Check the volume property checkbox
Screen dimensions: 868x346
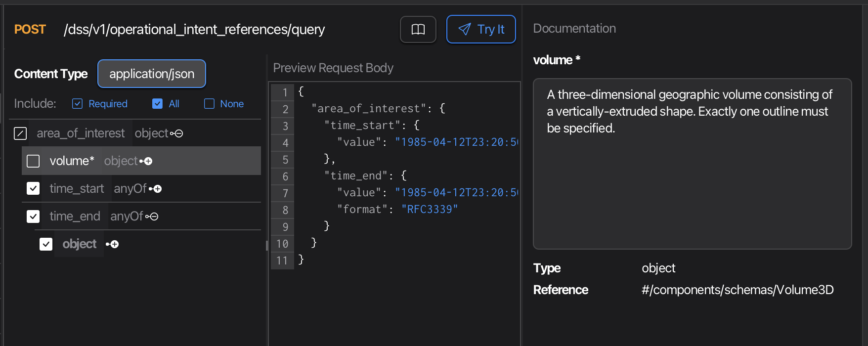(33, 161)
